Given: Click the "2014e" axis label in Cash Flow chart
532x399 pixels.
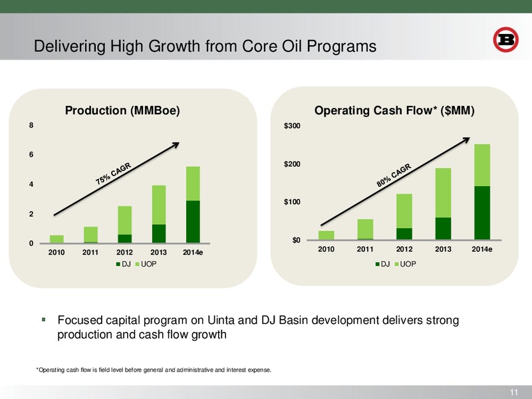Looking at the screenshot, I should 482,249.
